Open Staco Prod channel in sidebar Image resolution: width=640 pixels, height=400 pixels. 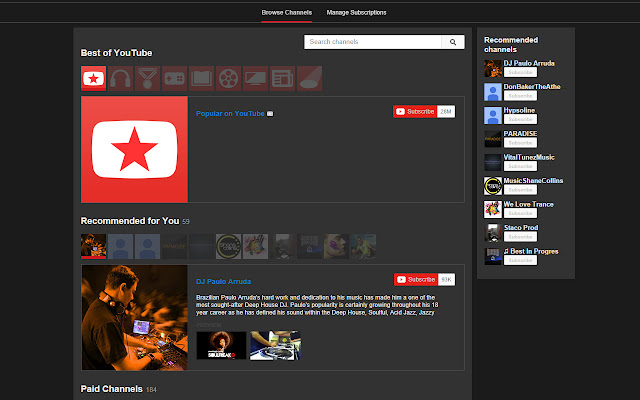coord(521,227)
